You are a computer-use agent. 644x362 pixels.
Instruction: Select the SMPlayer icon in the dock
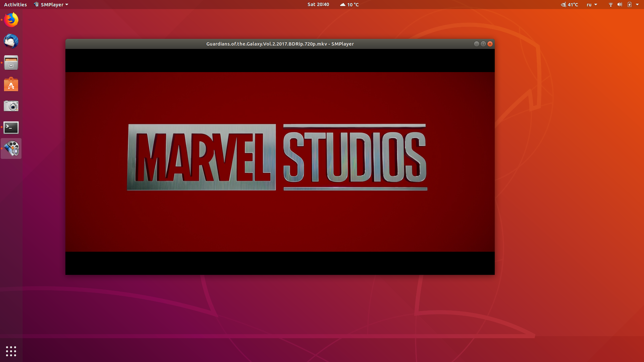[x=11, y=148]
